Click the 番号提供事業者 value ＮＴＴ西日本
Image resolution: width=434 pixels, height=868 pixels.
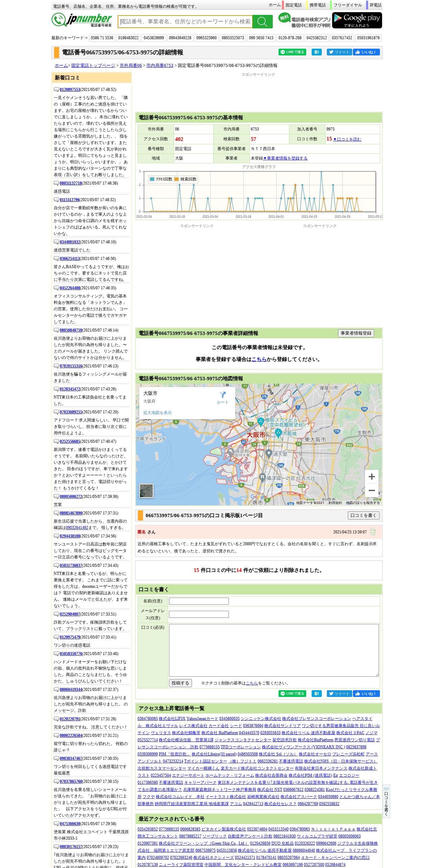(263, 149)
